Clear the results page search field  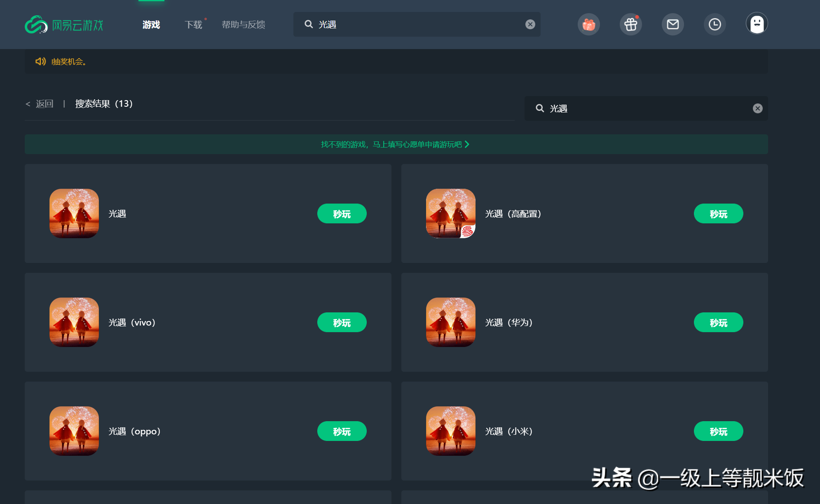coord(757,108)
